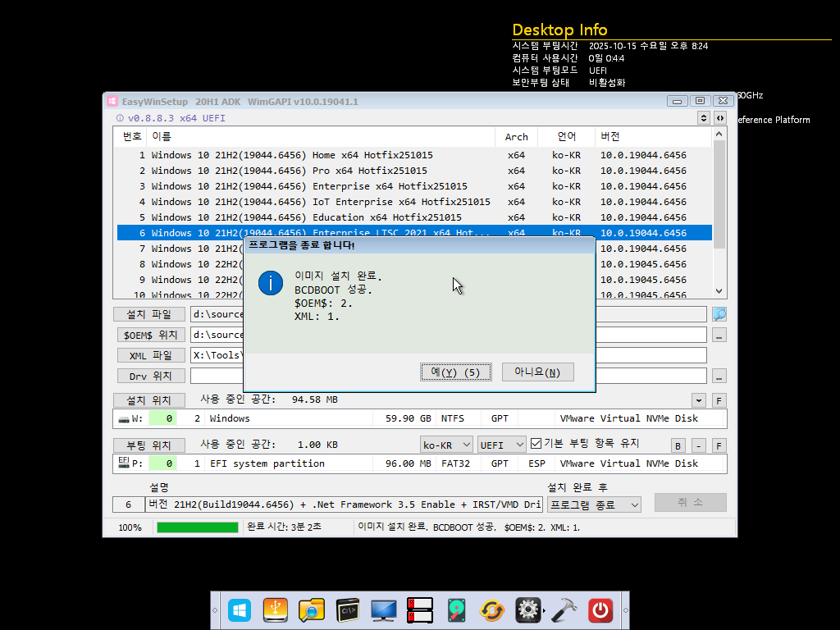Select row 4 IoT Enterprise x64
The image size is (840, 630).
point(414,202)
